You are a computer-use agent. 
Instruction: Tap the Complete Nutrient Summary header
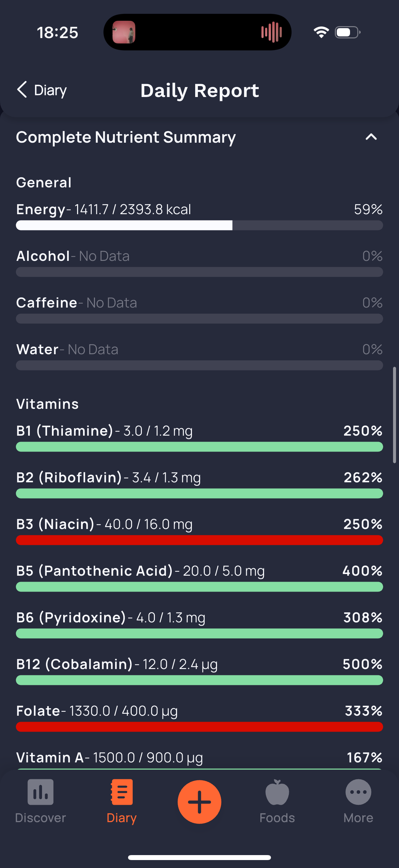tap(126, 137)
